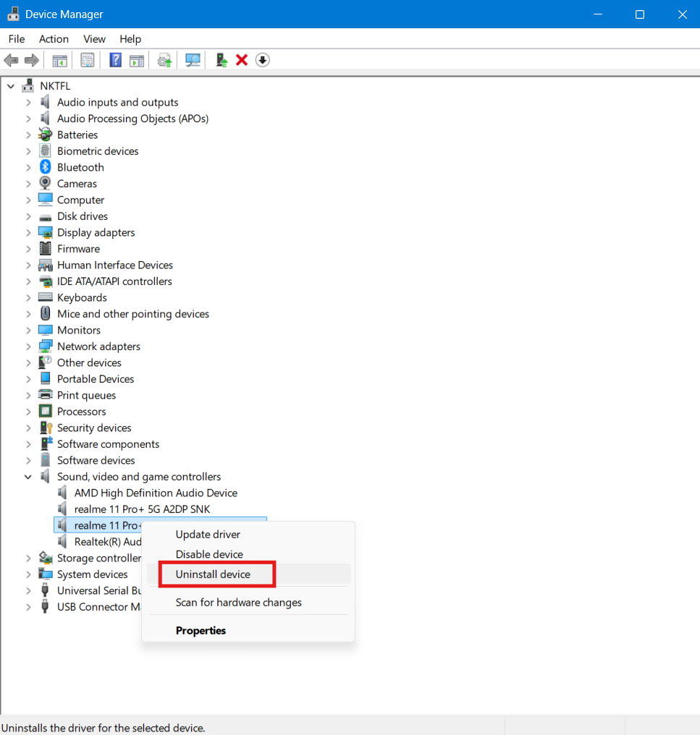Click the Human Interface Devices icon

45,265
